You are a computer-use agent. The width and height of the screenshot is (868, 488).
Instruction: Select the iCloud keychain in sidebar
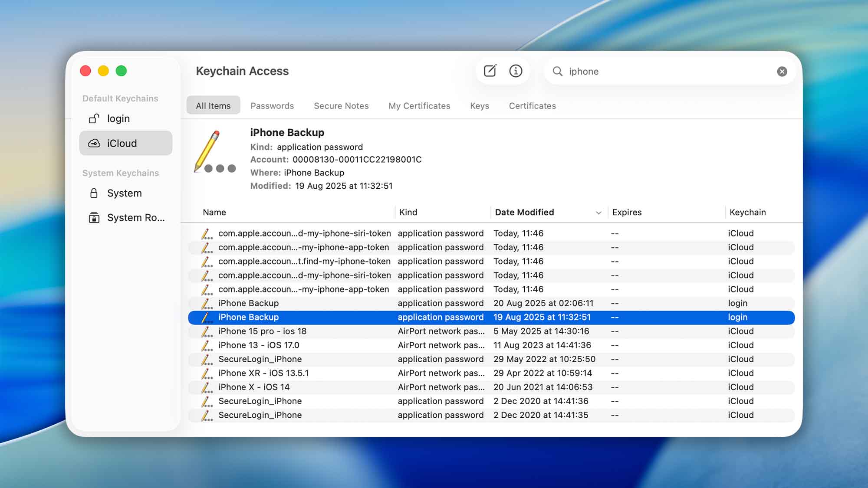[126, 143]
